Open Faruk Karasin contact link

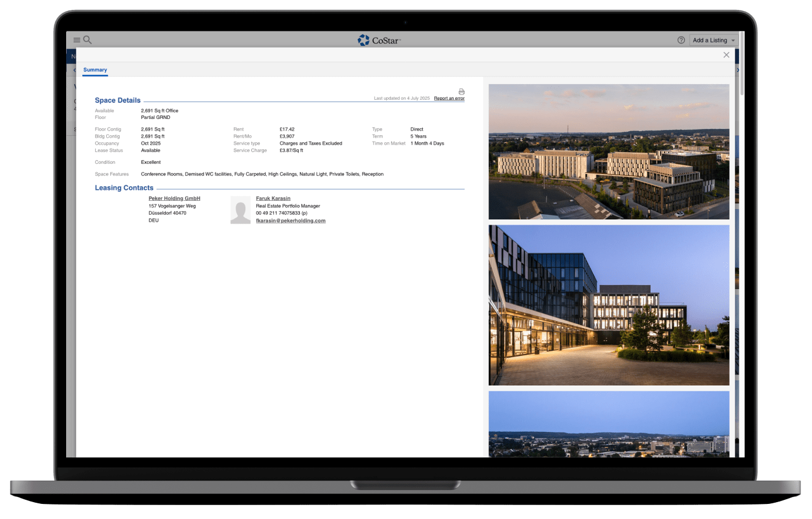pyautogui.click(x=273, y=199)
